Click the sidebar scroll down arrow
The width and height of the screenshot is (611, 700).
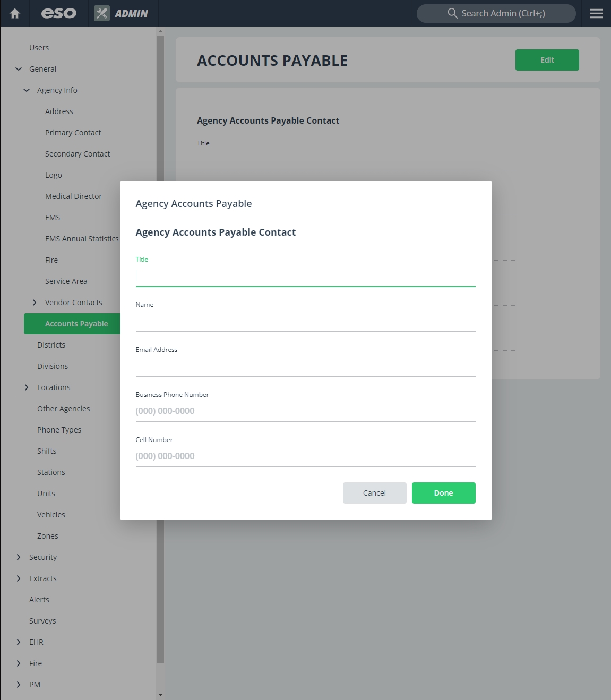point(160,695)
